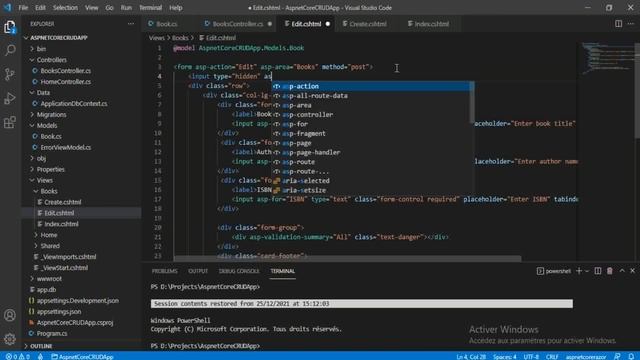The image size is (640, 360).
Task: Click the Ln 4, Col 28 cursor position
Action: [471, 356]
